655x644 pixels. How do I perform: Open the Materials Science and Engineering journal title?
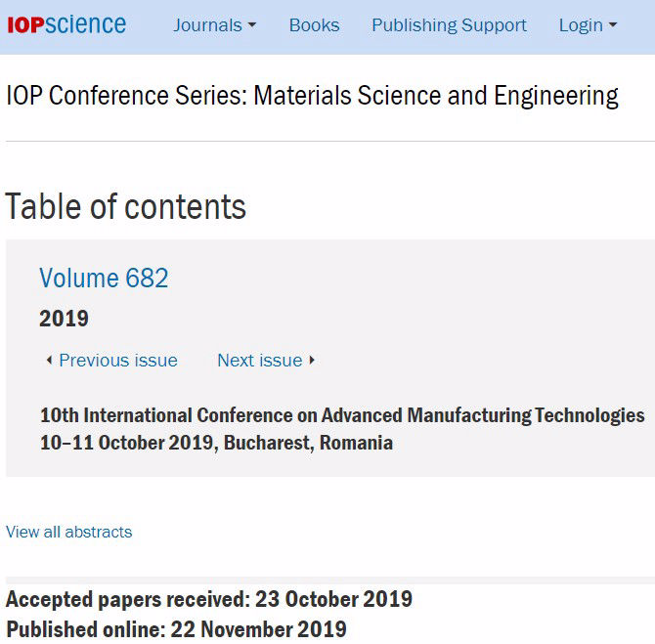(312, 96)
